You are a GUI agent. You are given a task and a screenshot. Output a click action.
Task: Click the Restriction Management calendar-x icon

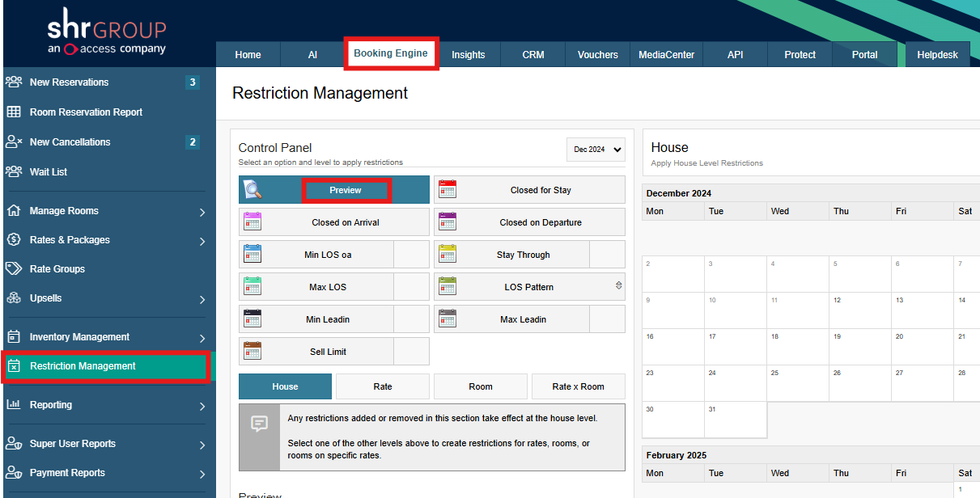coord(14,366)
